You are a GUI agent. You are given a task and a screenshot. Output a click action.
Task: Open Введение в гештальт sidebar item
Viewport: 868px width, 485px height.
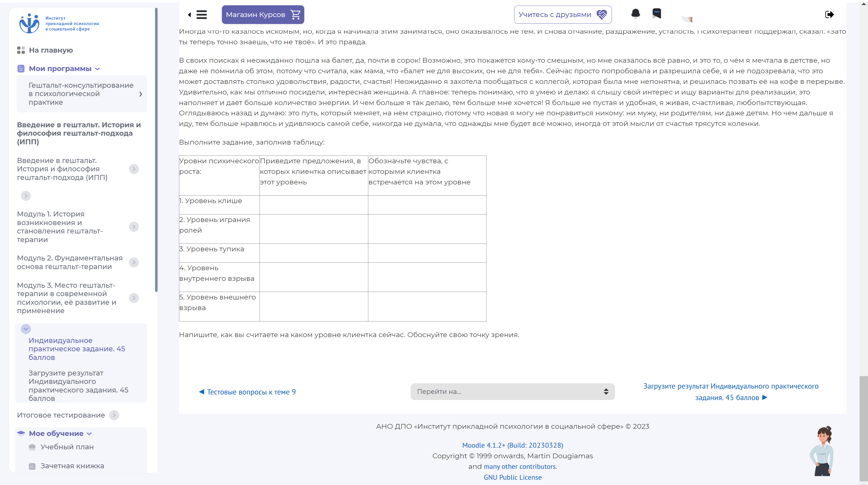[62, 169]
